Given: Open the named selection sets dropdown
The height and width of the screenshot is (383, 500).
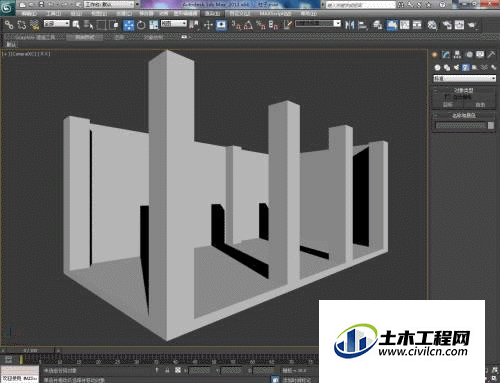Looking at the screenshot, I should coord(318,24).
